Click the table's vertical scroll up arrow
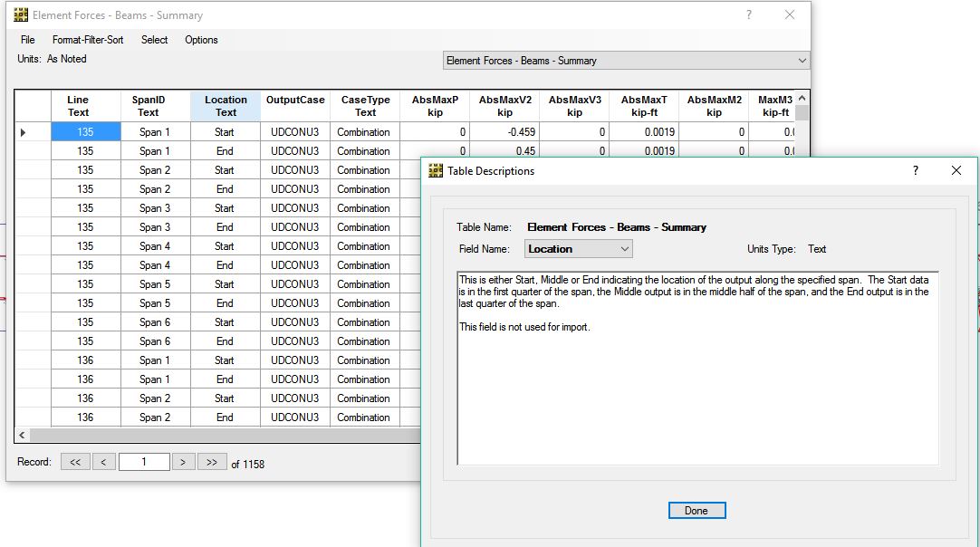This screenshot has width=980, height=547. tap(802, 99)
